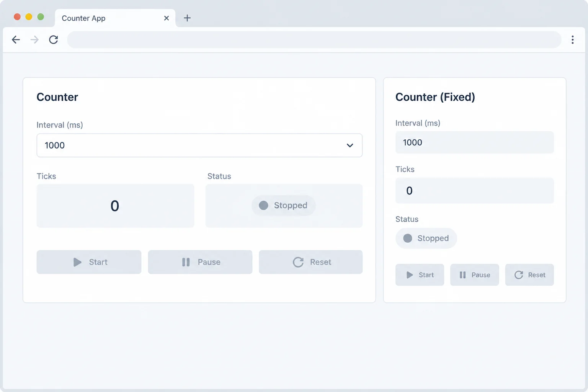Click the red window close dot
Viewport: 588px width, 392px height.
click(x=17, y=17)
